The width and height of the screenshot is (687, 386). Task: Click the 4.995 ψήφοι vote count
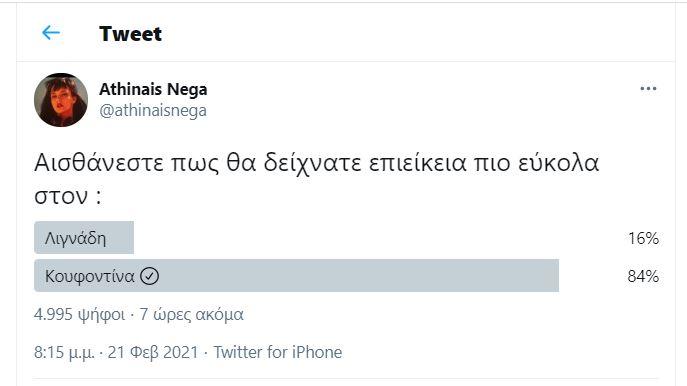pyautogui.click(x=79, y=315)
